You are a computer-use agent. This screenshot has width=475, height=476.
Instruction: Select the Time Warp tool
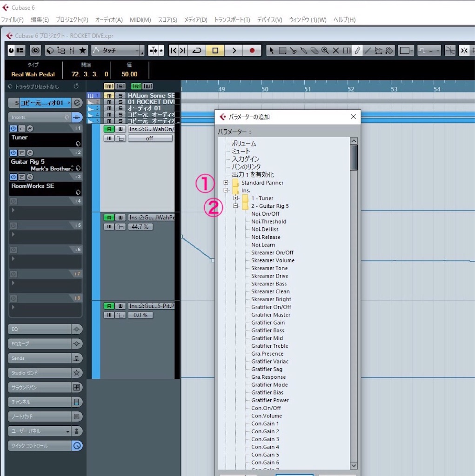347,51
